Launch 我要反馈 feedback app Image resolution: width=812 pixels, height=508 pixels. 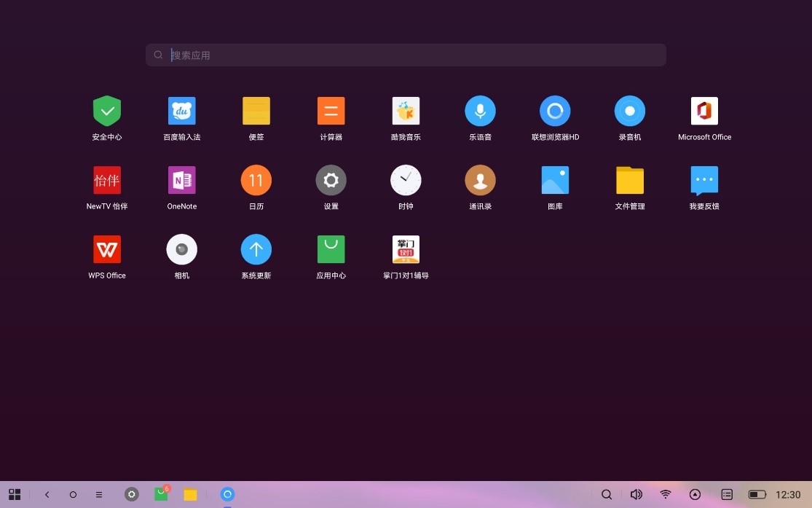pyautogui.click(x=704, y=180)
